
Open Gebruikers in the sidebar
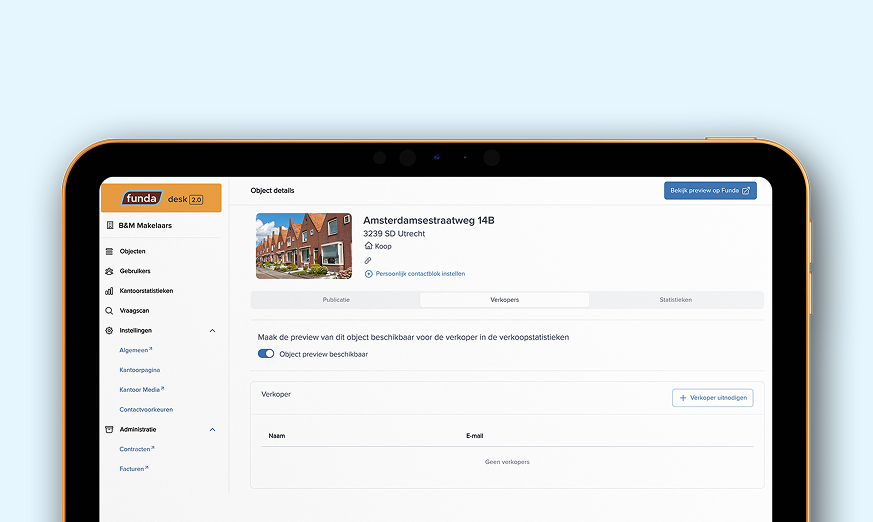pyautogui.click(x=135, y=271)
